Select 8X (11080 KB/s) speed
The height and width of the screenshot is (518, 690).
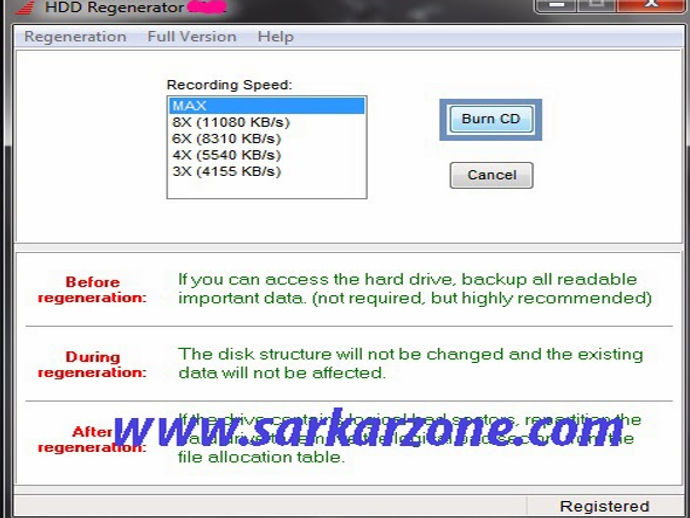[x=267, y=122]
